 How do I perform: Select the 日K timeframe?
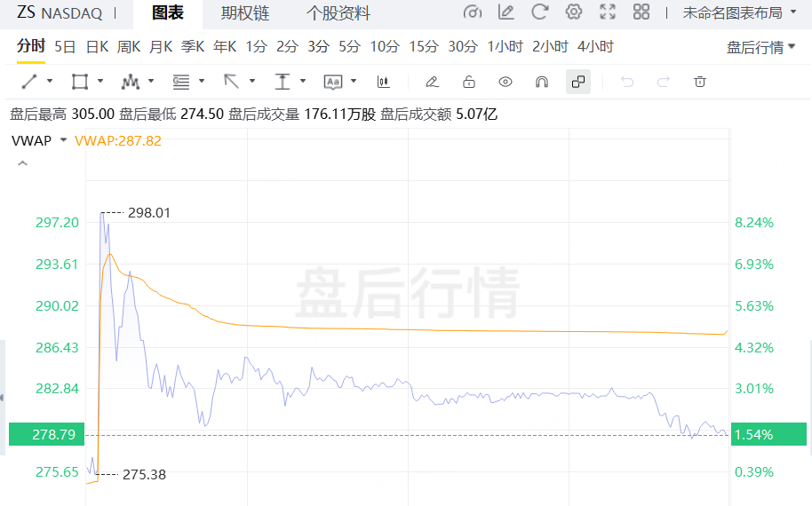[97, 47]
